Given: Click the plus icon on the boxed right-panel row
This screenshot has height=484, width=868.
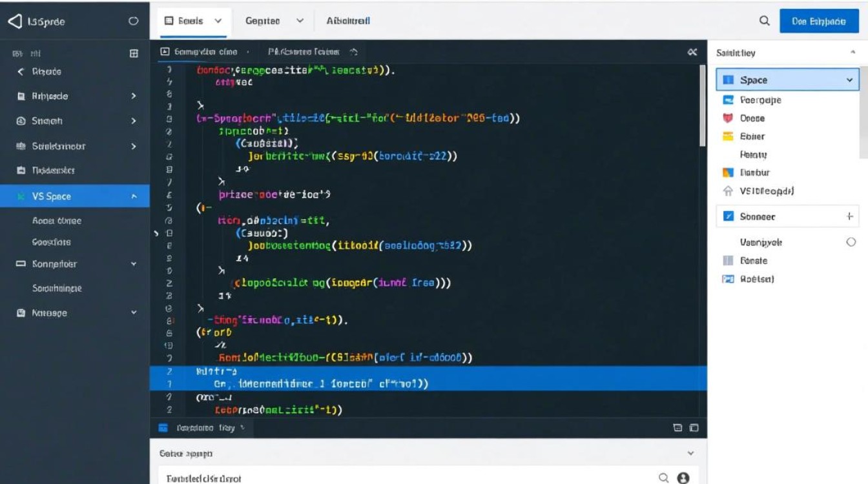Looking at the screenshot, I should pyautogui.click(x=850, y=217).
